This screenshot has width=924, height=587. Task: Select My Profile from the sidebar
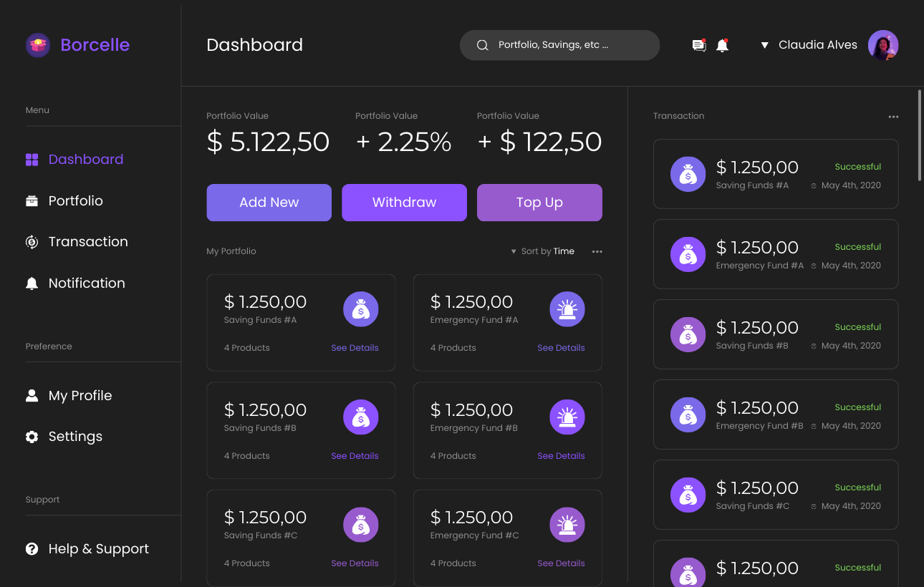pos(32,395)
